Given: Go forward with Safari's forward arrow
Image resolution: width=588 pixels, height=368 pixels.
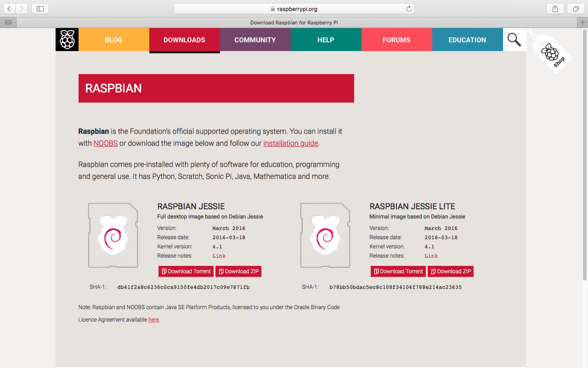Looking at the screenshot, I should pos(22,9).
